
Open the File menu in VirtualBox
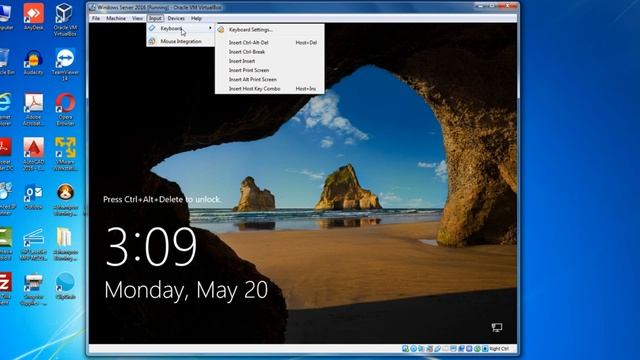[x=96, y=18]
